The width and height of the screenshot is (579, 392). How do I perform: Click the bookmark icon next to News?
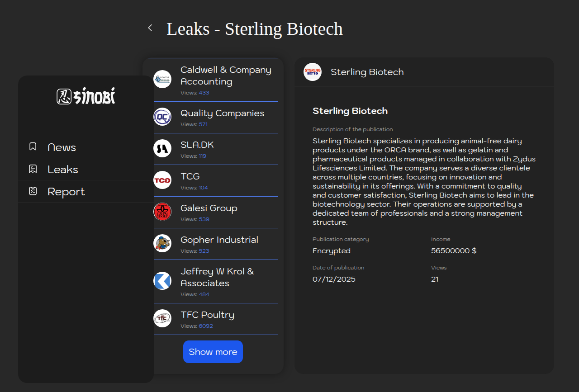(33, 146)
